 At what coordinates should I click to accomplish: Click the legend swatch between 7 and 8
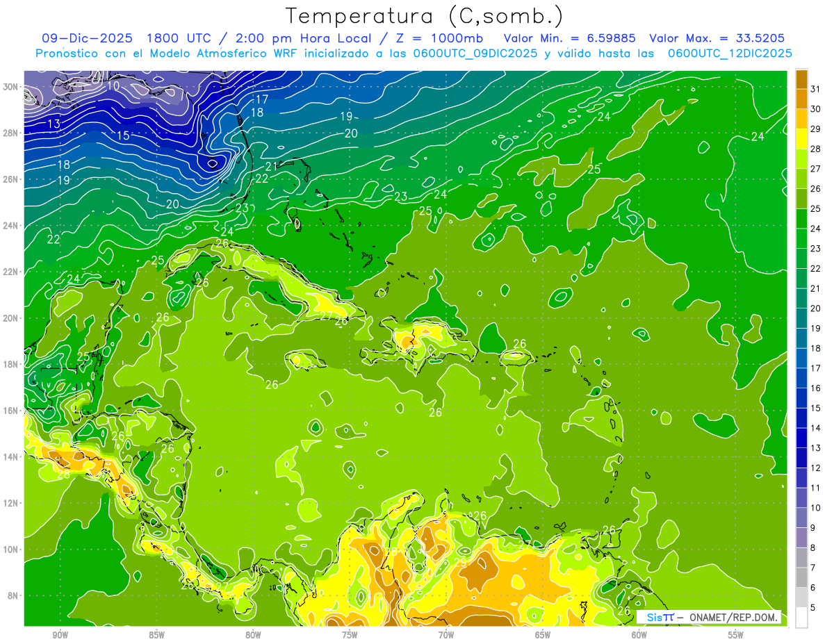(x=801, y=557)
